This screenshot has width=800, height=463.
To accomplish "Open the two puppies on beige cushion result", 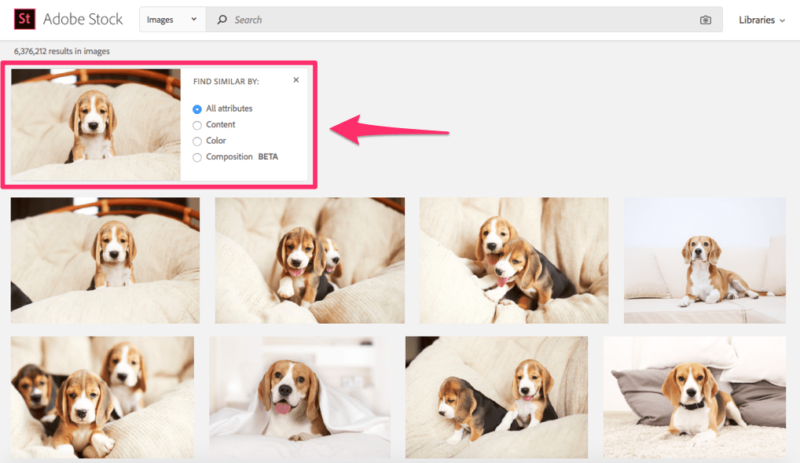I will pos(496,397).
